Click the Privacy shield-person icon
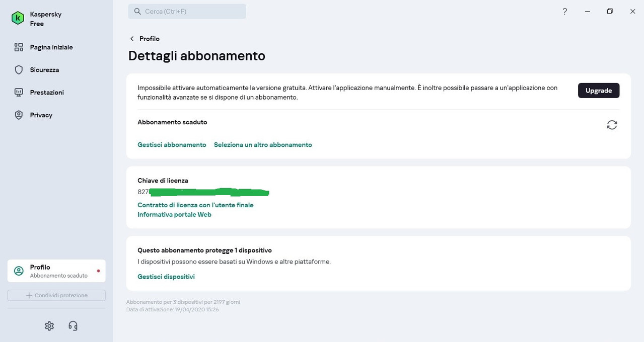This screenshot has height=342, width=644. point(19,115)
